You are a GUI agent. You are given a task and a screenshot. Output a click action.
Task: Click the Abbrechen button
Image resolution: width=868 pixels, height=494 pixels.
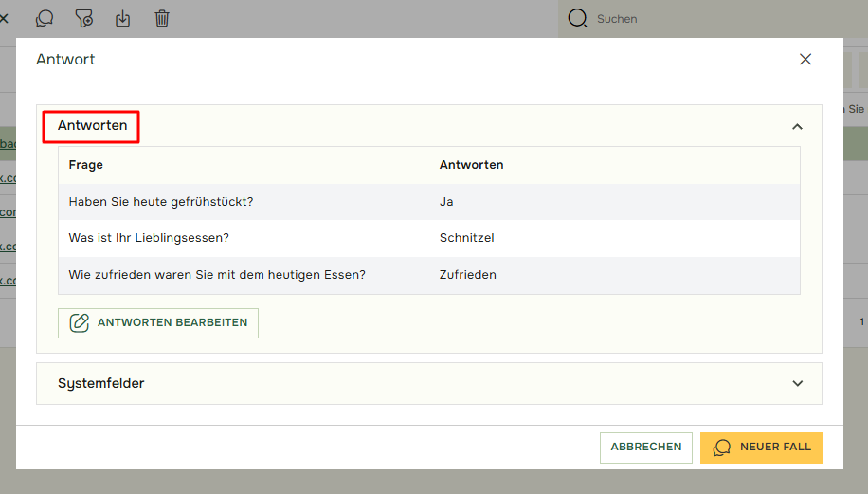[645, 448]
